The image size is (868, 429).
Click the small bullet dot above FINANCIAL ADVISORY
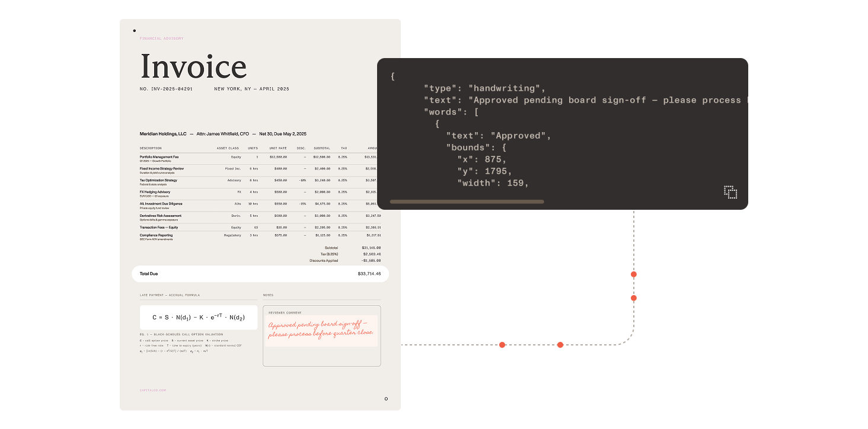[135, 30]
